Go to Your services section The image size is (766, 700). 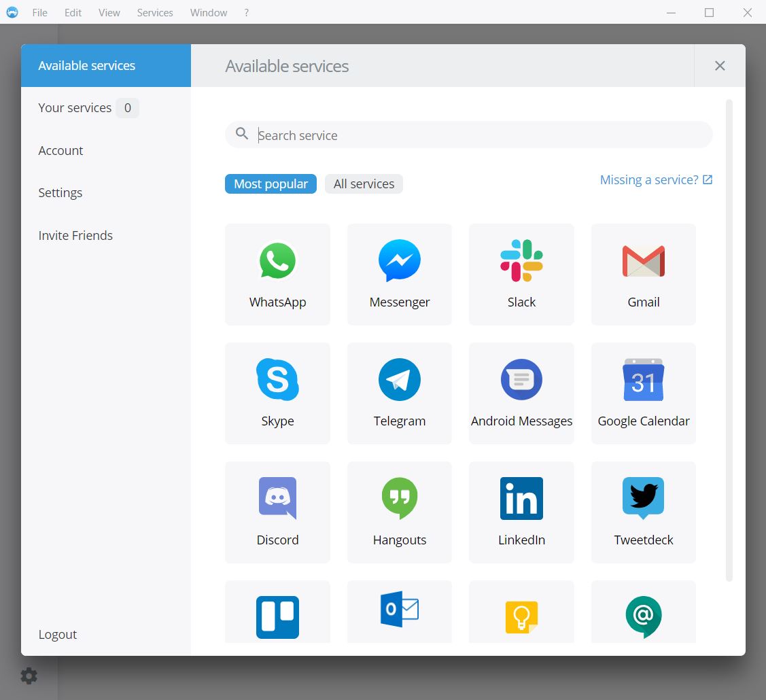[x=75, y=107]
